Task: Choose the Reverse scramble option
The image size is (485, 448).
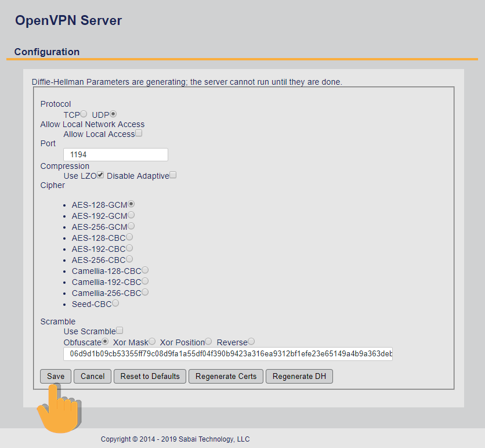Action: click(251, 342)
